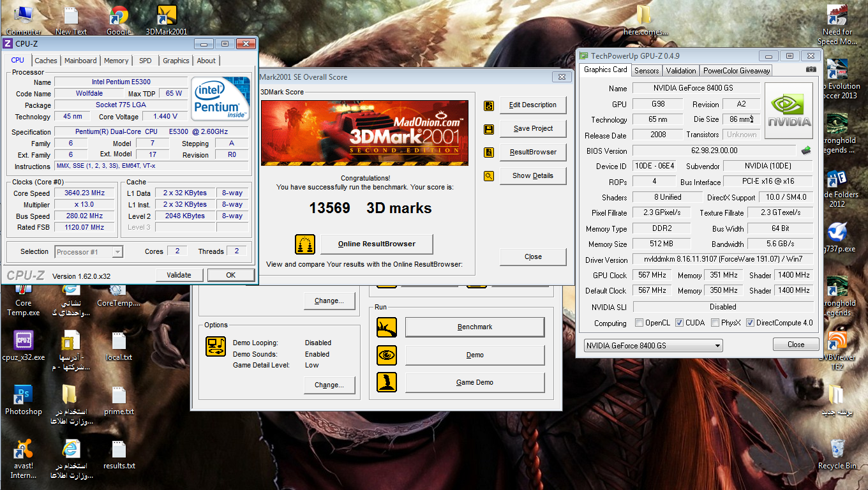Select the 3DMark2001 desktop icon
This screenshot has height=490, width=868.
coord(166,20)
